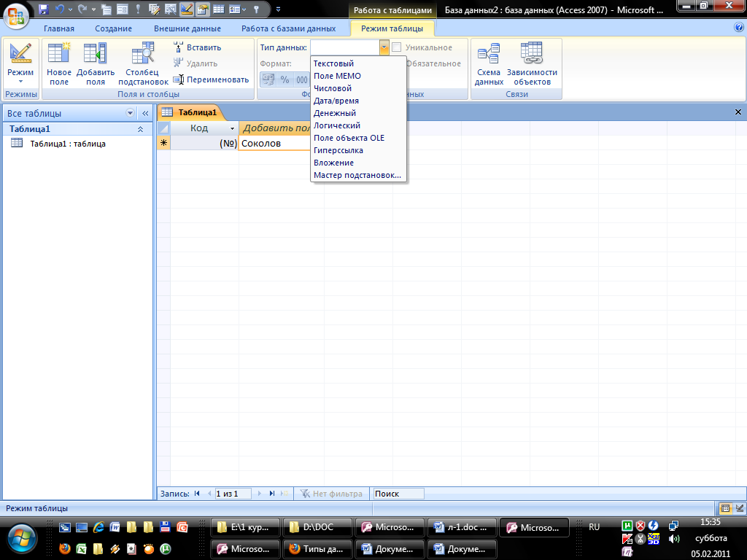This screenshot has width=747, height=560.
Task: Click Удалить column command
Action: point(196,63)
